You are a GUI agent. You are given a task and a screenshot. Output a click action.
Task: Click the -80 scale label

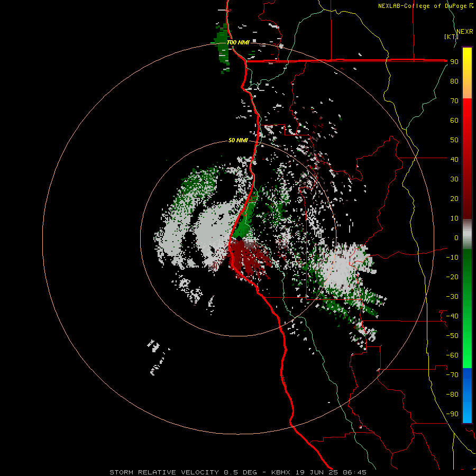[452, 395]
